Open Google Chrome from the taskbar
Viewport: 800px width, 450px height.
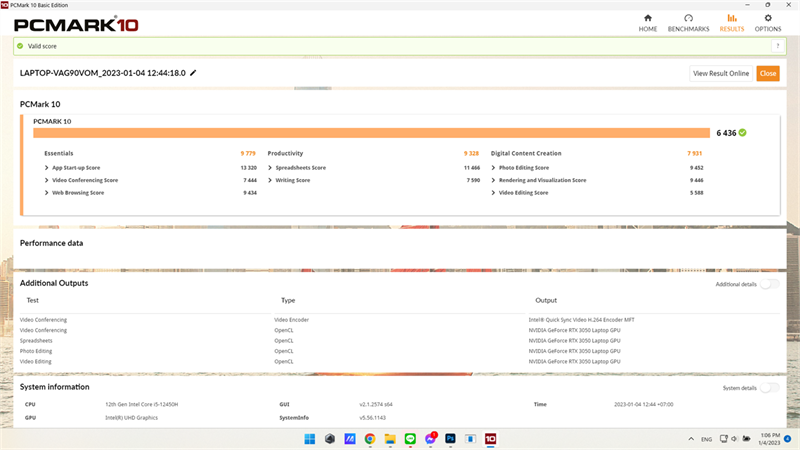click(370, 439)
